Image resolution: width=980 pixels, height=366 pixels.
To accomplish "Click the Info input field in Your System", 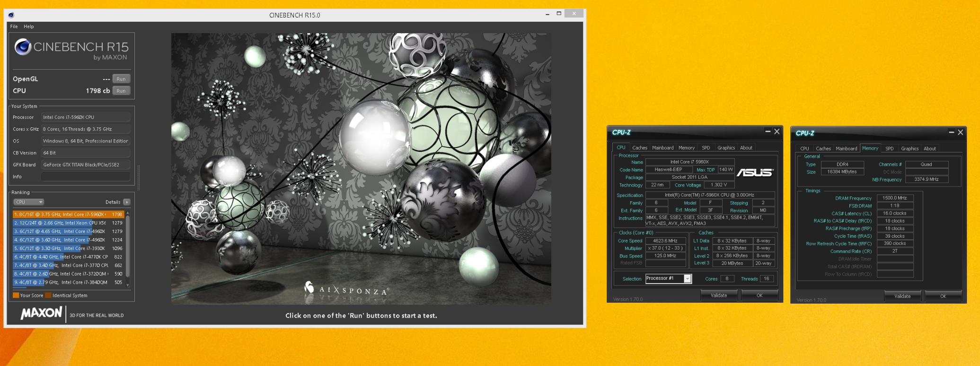I will point(86,177).
